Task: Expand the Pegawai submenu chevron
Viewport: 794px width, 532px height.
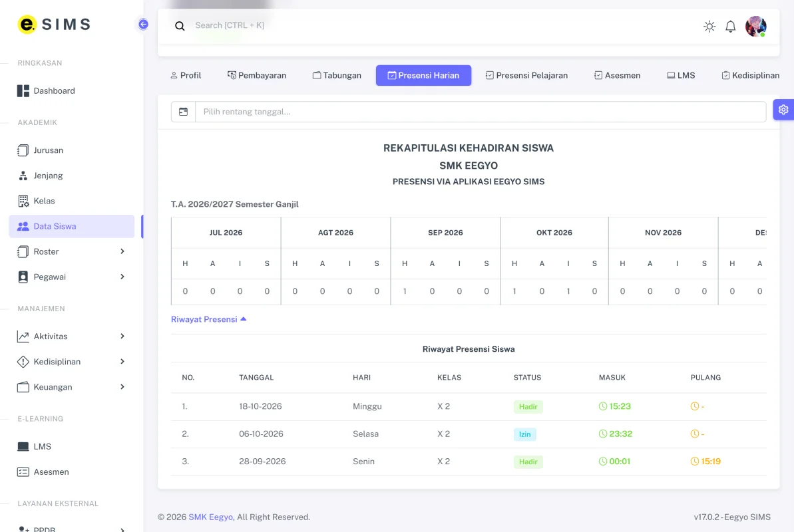Action: [x=122, y=277]
